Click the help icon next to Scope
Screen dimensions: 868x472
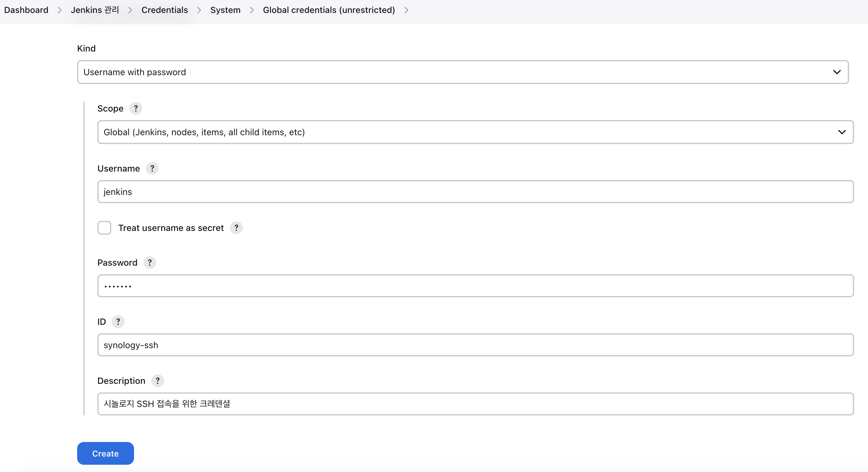136,108
